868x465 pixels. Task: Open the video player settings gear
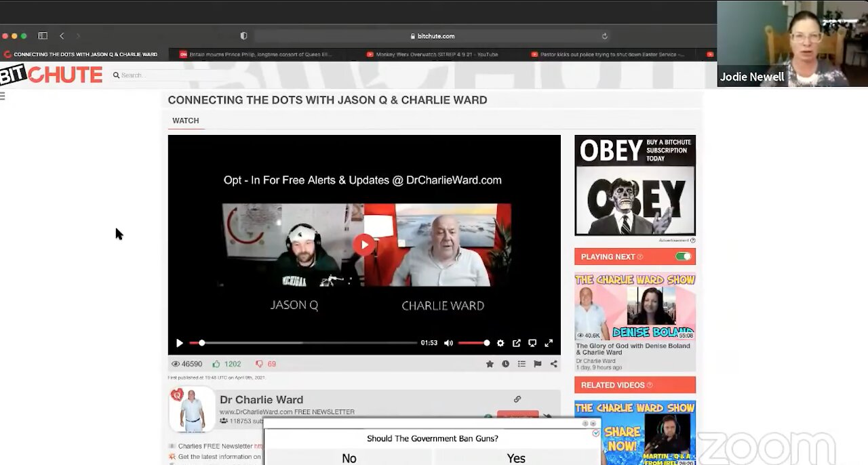pyautogui.click(x=500, y=343)
